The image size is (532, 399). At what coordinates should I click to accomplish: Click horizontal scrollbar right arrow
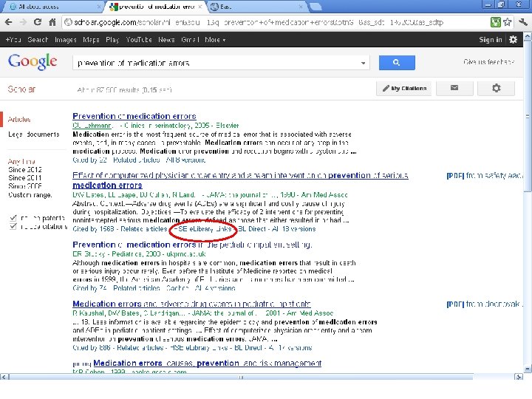point(519,377)
